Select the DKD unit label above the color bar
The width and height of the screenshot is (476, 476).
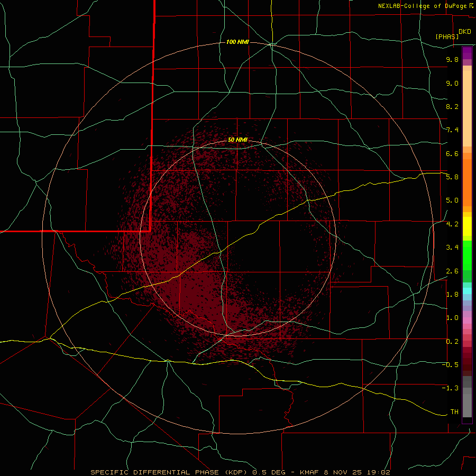pyautogui.click(x=465, y=32)
